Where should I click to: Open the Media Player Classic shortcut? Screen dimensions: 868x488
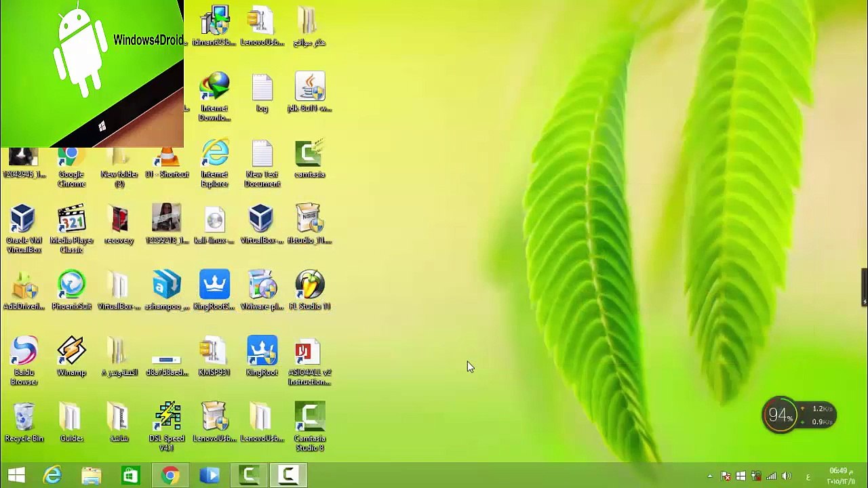pos(71,229)
